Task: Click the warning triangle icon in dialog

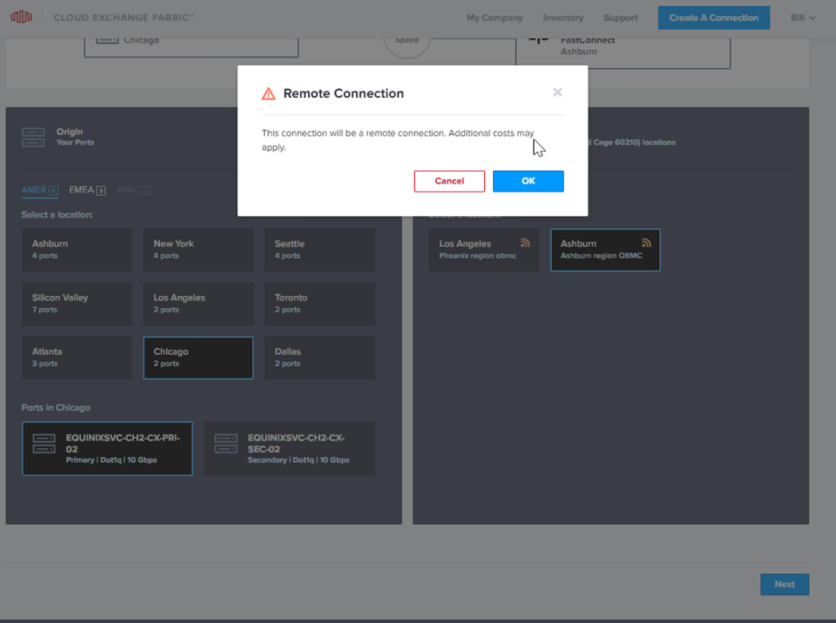Action: pos(269,94)
